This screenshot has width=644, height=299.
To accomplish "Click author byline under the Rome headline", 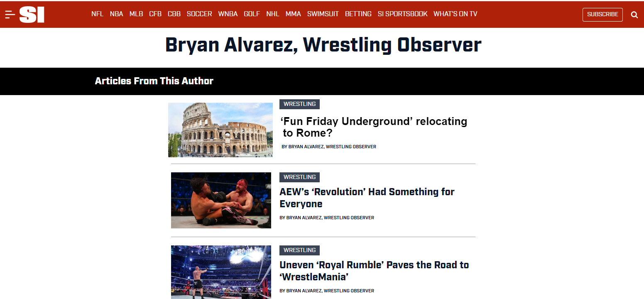I will click(329, 147).
